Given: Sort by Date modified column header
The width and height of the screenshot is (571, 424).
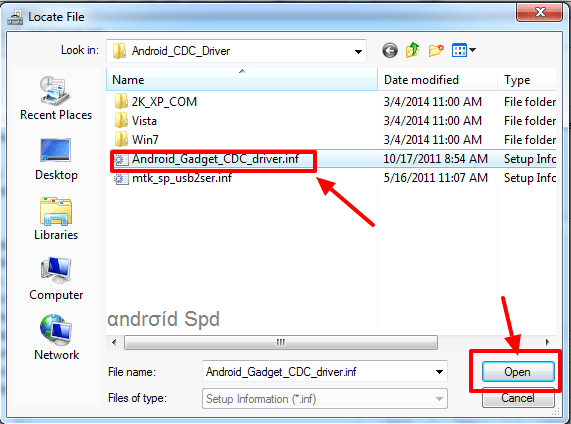Looking at the screenshot, I should point(438,79).
